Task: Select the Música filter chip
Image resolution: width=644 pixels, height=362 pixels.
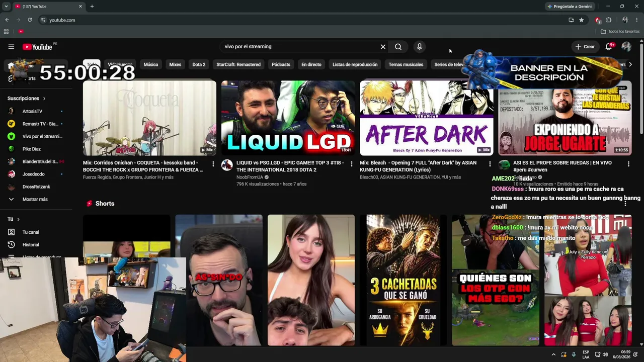Action: pos(151,64)
